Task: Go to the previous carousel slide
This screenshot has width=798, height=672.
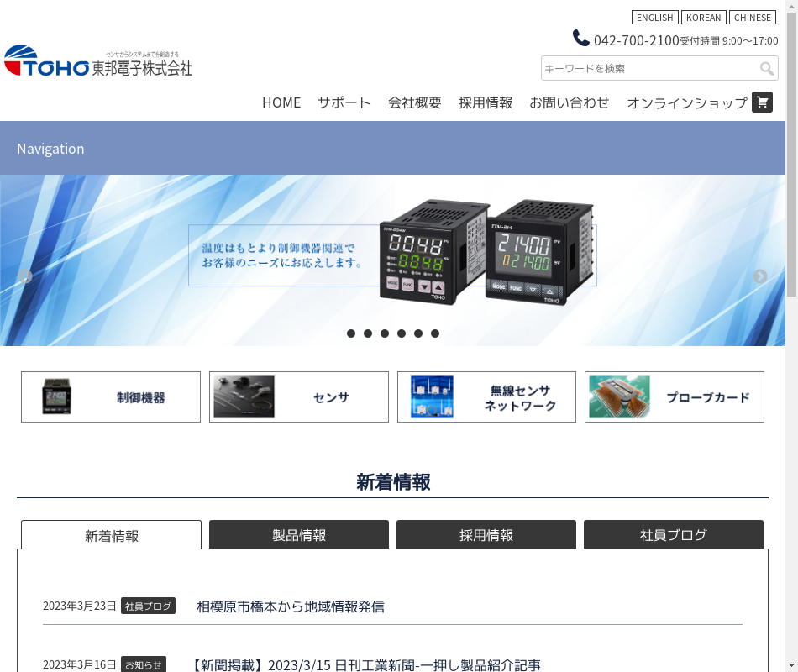Action: pyautogui.click(x=25, y=276)
